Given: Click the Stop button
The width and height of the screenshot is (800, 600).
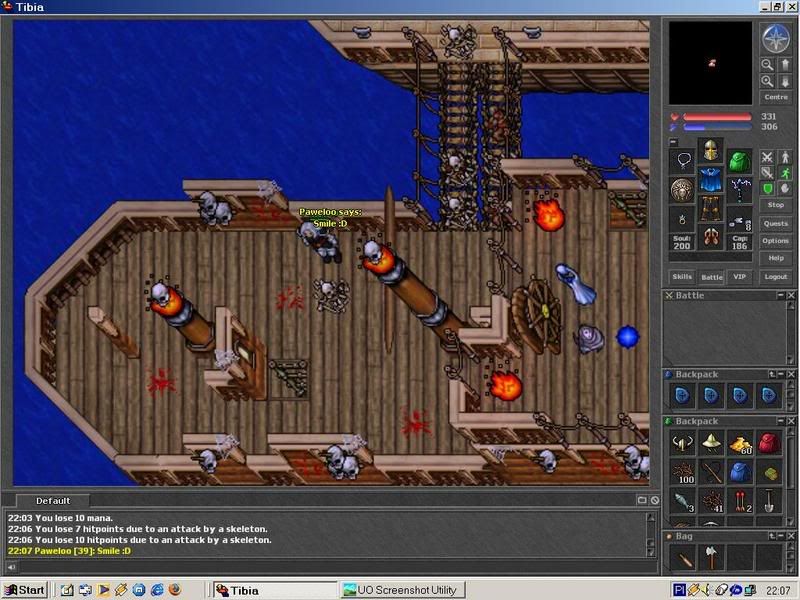Looking at the screenshot, I should 776,205.
